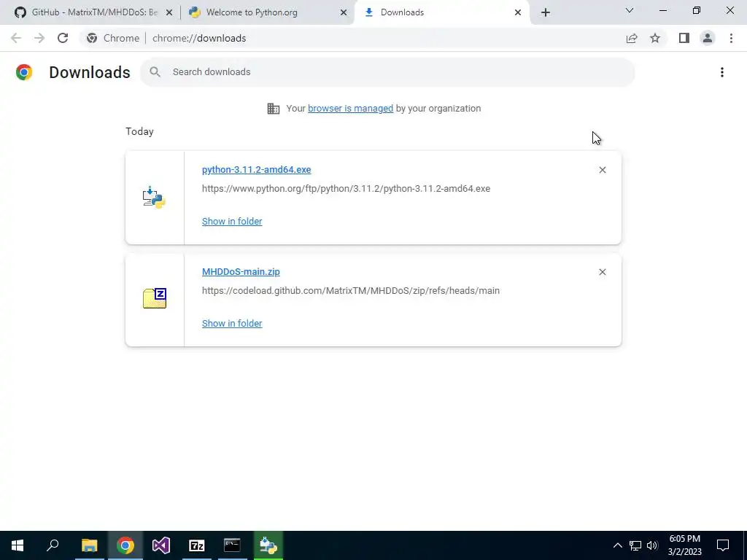747x560 pixels.
Task: Open 7-Zip from the taskbar
Action: pos(197,545)
